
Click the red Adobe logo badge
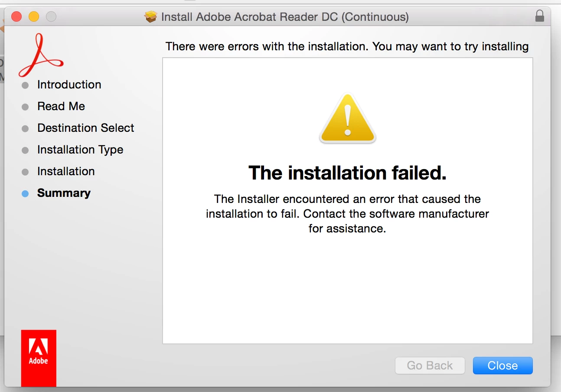[39, 358]
